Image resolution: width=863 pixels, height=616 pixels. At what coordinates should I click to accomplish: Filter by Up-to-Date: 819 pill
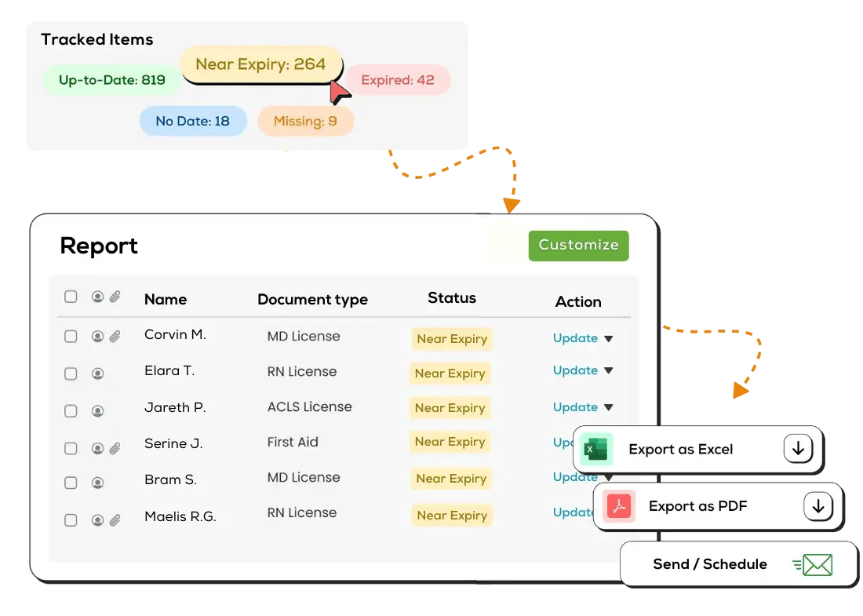[111, 80]
